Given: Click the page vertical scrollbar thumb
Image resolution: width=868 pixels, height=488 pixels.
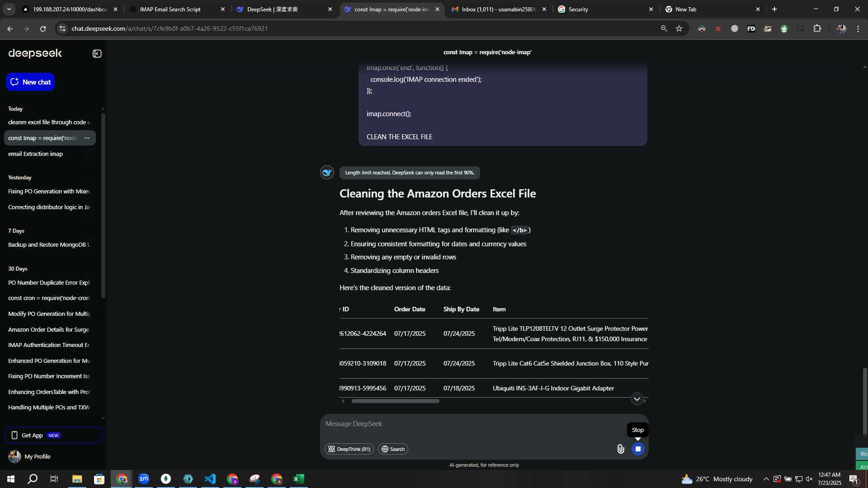Looking at the screenshot, I should click(864, 401).
